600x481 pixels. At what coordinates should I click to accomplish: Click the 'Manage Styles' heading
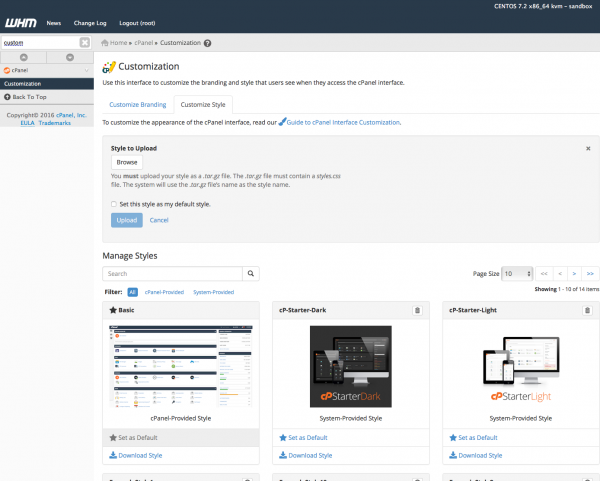tap(130, 256)
